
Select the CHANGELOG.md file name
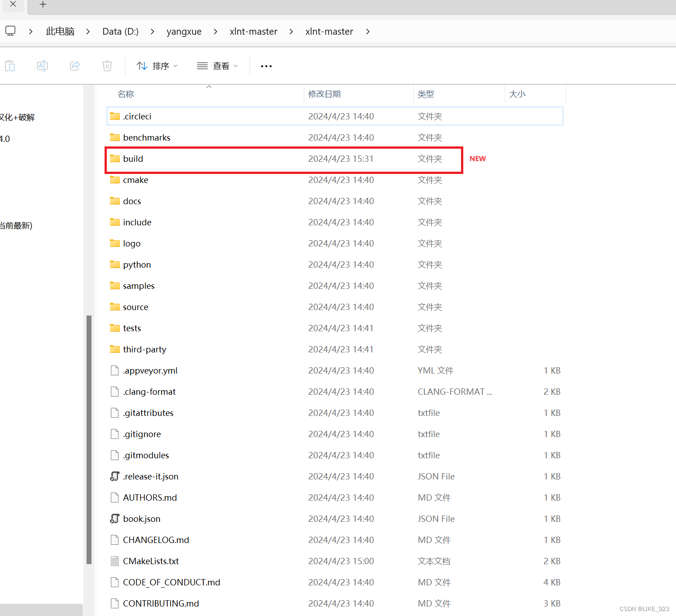pos(156,540)
